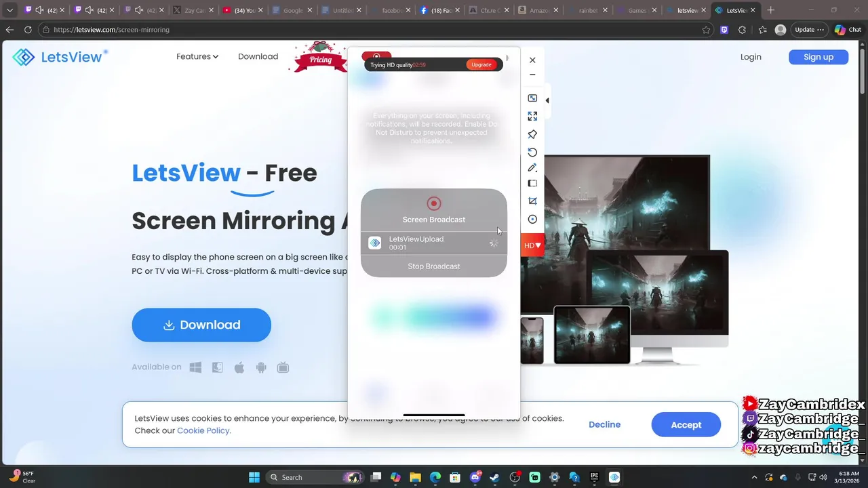Open the Copilot Chat button
This screenshot has width=868, height=488.
tap(848, 30)
